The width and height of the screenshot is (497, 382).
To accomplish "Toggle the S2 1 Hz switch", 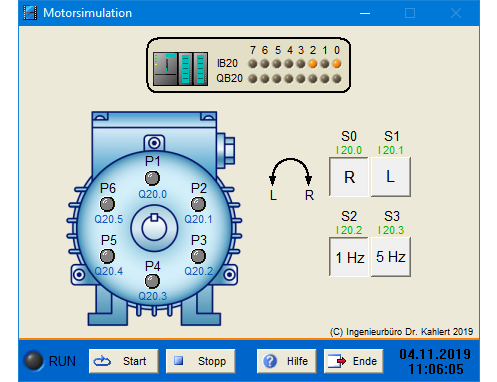I will point(349,257).
